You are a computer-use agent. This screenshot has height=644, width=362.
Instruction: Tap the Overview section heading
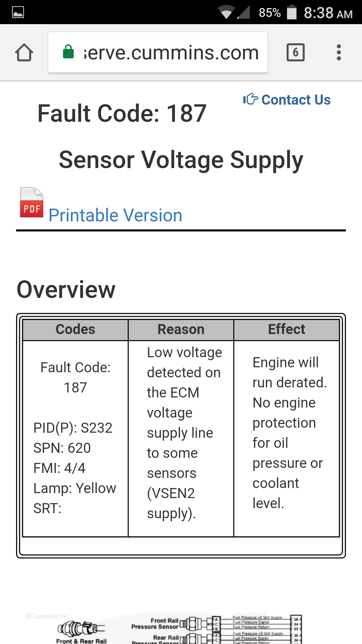coord(66,289)
